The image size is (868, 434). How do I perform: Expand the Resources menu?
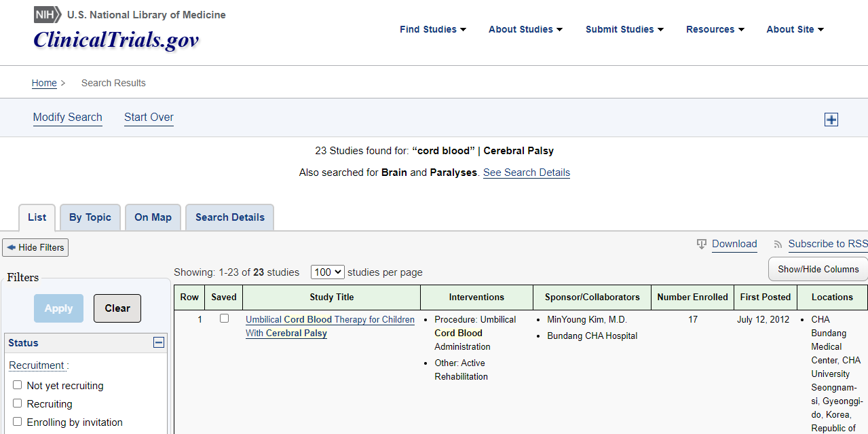(715, 29)
